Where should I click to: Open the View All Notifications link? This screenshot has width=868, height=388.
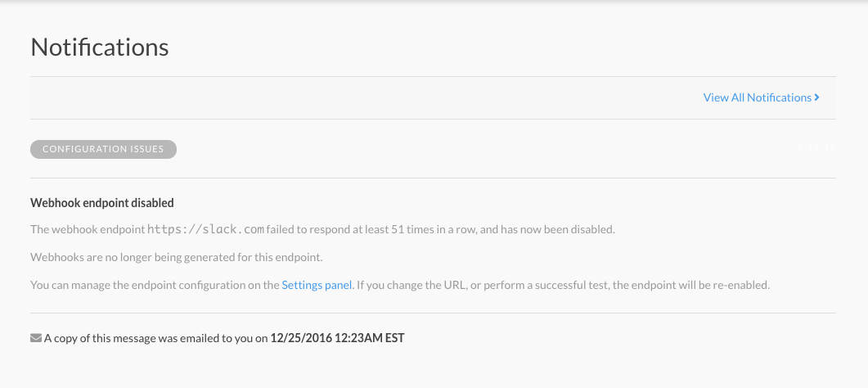pos(757,97)
